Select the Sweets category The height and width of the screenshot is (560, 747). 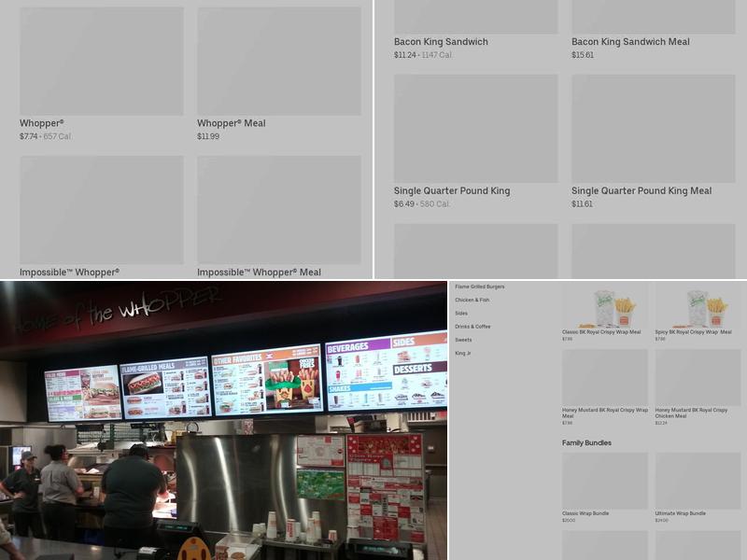(x=463, y=340)
